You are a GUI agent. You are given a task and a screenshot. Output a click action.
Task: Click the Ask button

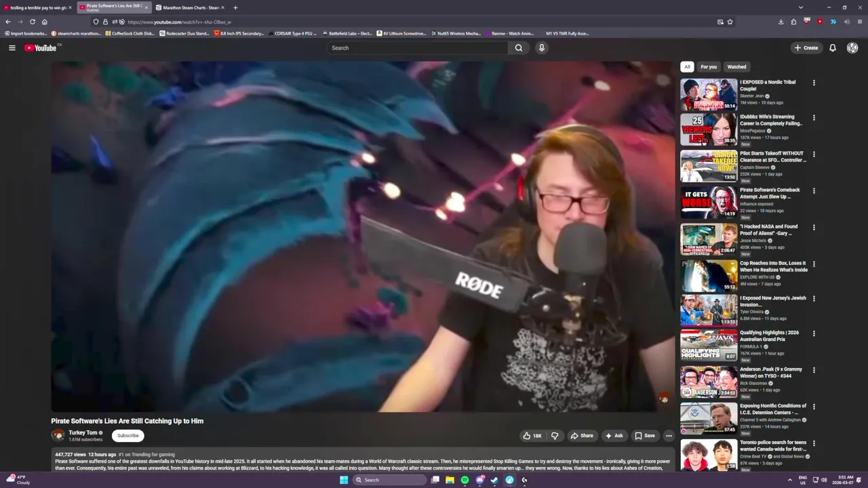coord(614,436)
